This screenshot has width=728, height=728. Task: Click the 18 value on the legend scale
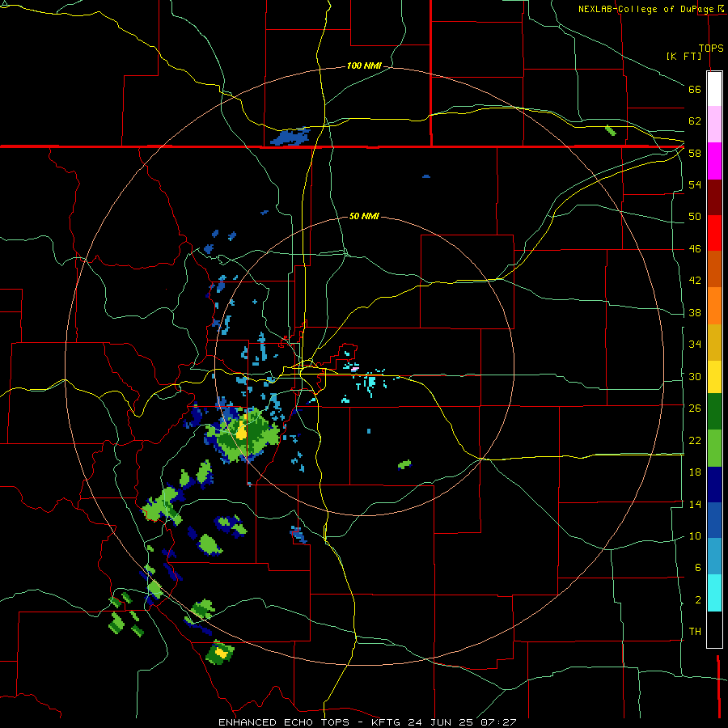pyautogui.click(x=695, y=472)
